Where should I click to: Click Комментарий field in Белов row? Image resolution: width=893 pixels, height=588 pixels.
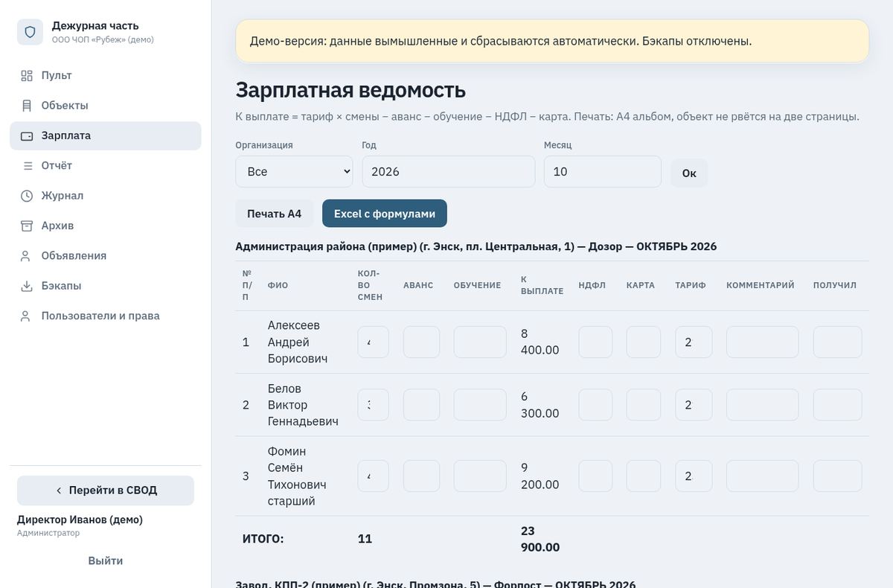(763, 405)
